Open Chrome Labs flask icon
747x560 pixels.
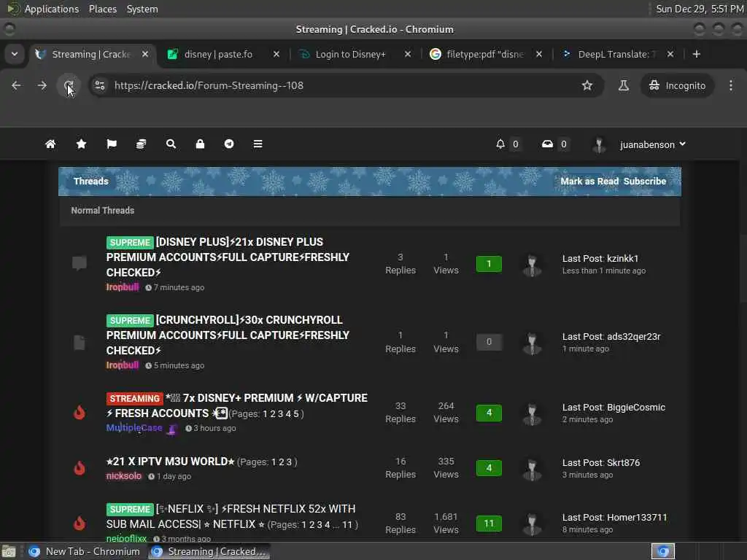[x=624, y=86]
